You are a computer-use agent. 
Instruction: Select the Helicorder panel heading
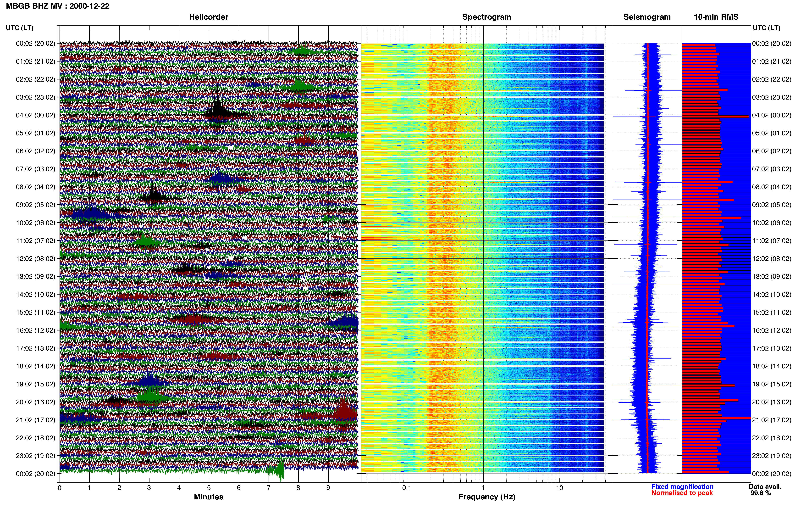coord(209,17)
